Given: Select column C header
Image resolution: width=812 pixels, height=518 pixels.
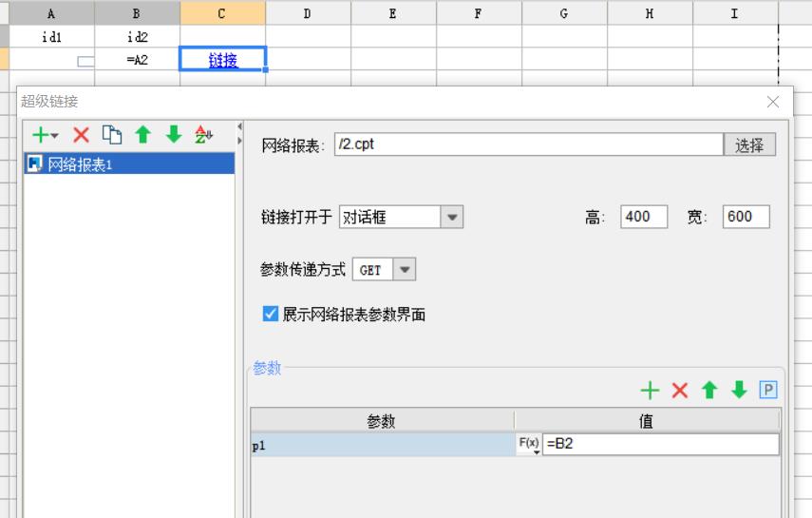Looking at the screenshot, I should tap(222, 13).
